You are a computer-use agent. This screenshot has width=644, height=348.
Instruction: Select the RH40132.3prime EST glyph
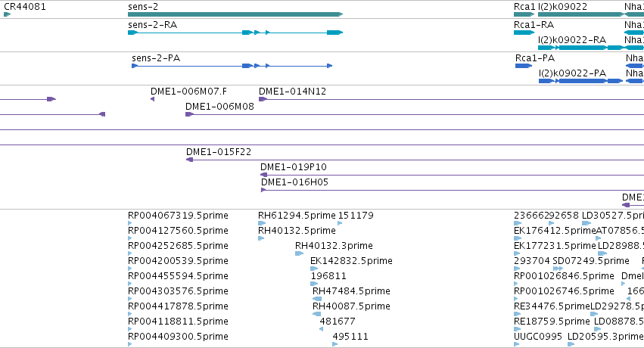(299, 253)
